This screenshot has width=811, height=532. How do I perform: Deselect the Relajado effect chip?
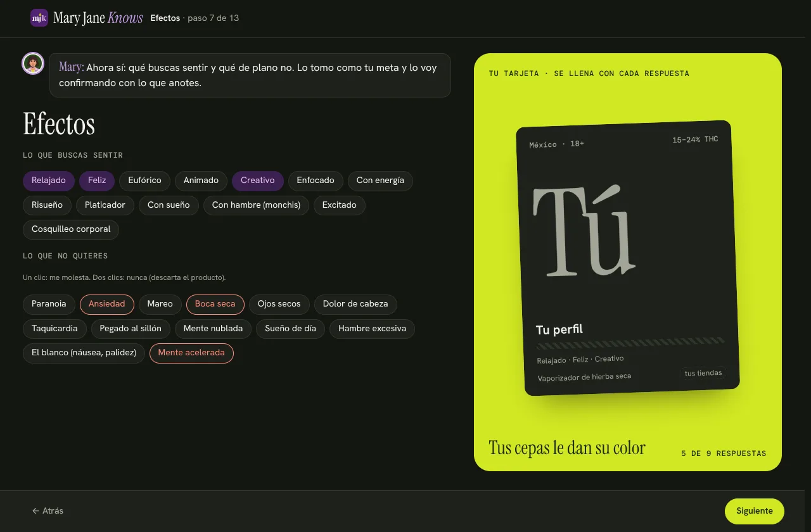tap(49, 180)
